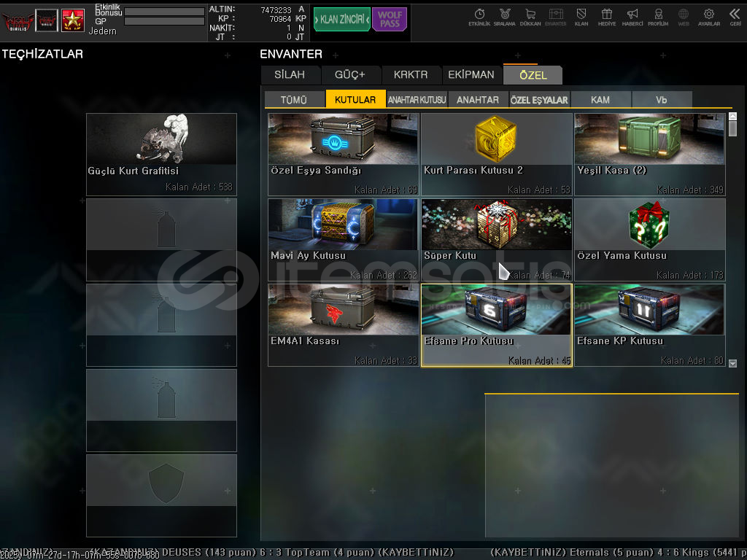Select the Özel Yama Kutusu item

[650, 239]
